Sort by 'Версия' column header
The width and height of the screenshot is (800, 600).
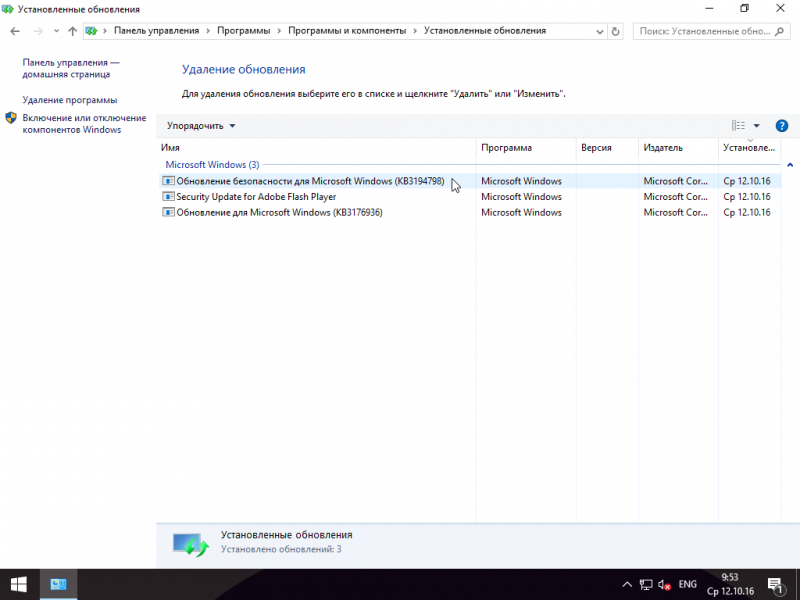(x=607, y=147)
